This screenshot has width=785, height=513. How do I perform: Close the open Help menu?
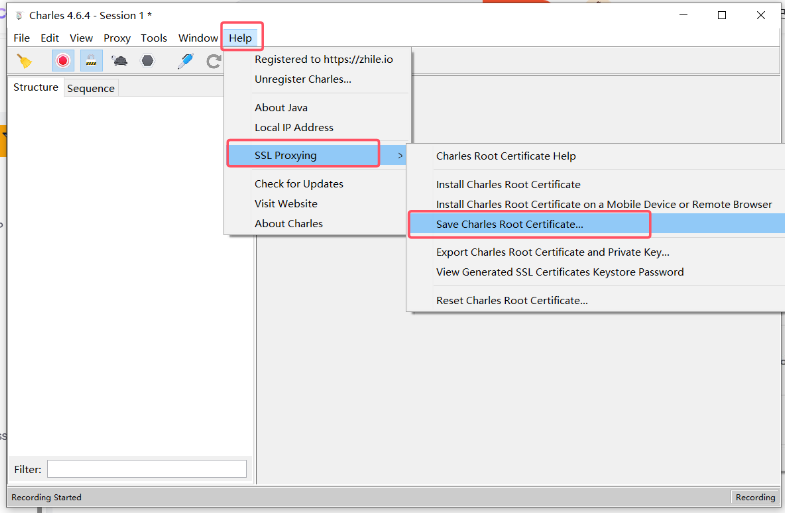click(x=240, y=38)
